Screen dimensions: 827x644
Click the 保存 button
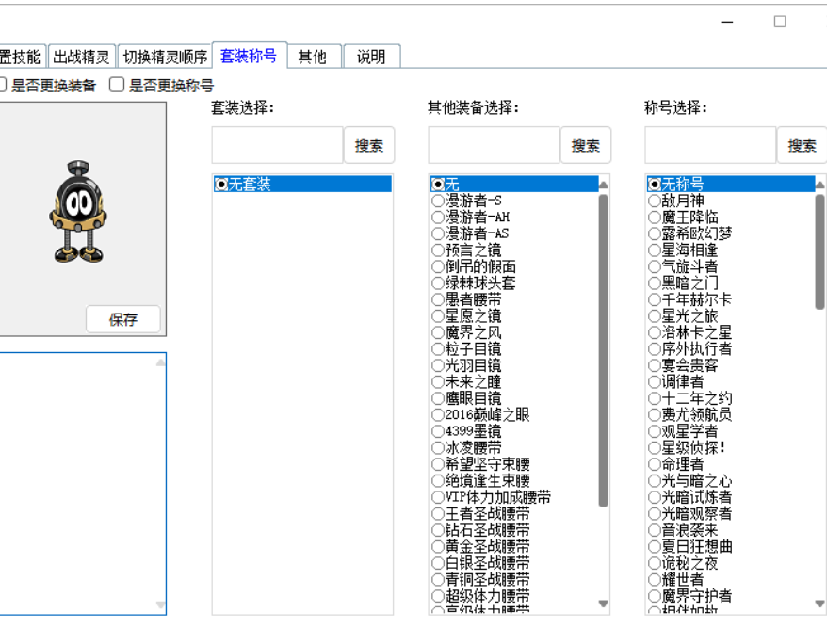coord(123,318)
